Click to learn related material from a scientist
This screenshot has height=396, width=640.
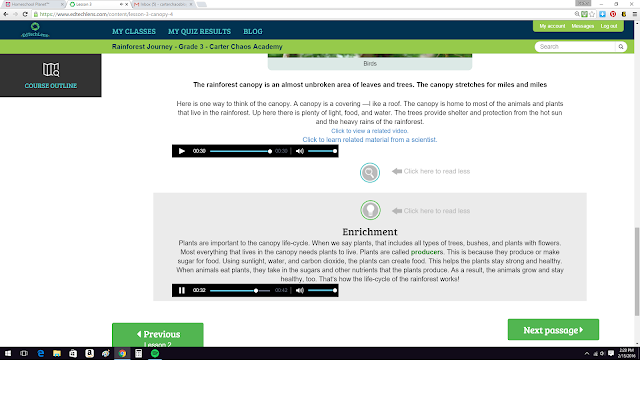369,140
